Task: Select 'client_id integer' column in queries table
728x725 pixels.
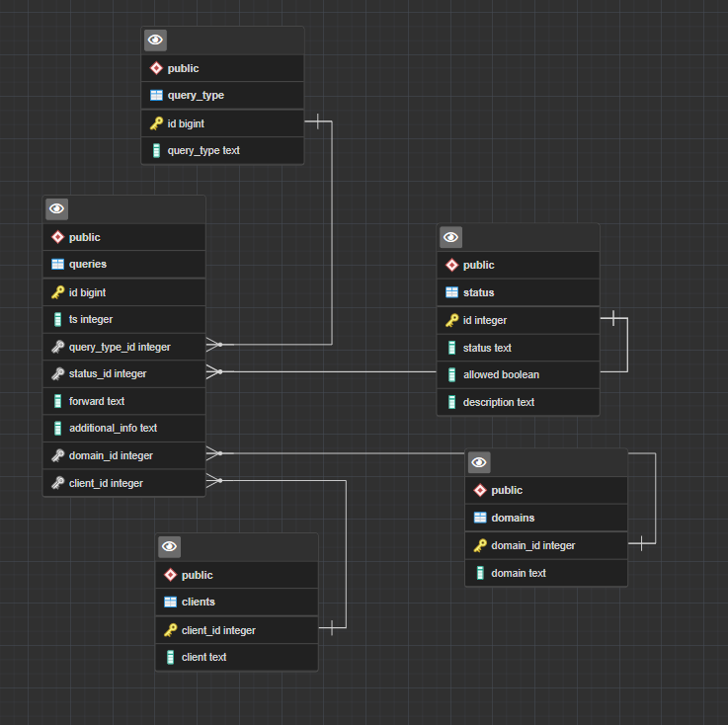Action: (x=123, y=483)
